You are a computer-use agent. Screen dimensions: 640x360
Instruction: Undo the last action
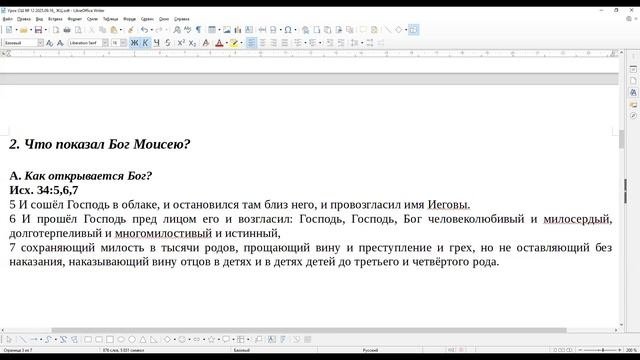144,30
